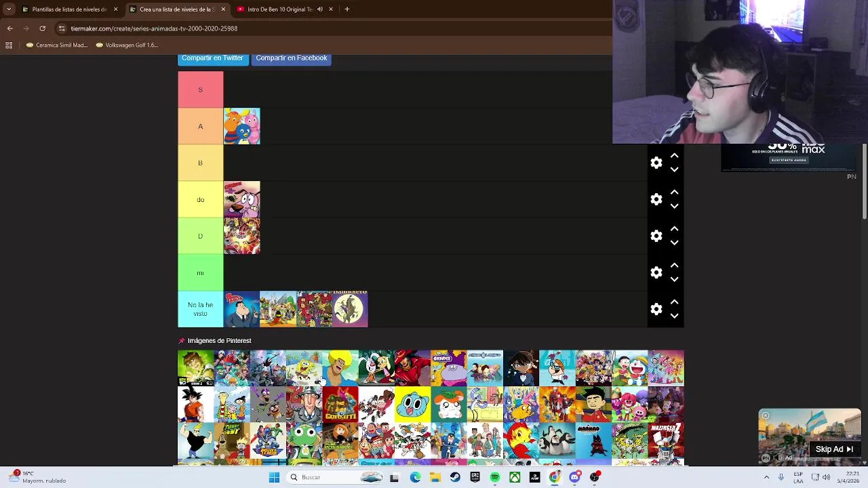The width and height of the screenshot is (868, 488).
Task: Open Spotify from the taskbar
Action: tap(495, 477)
